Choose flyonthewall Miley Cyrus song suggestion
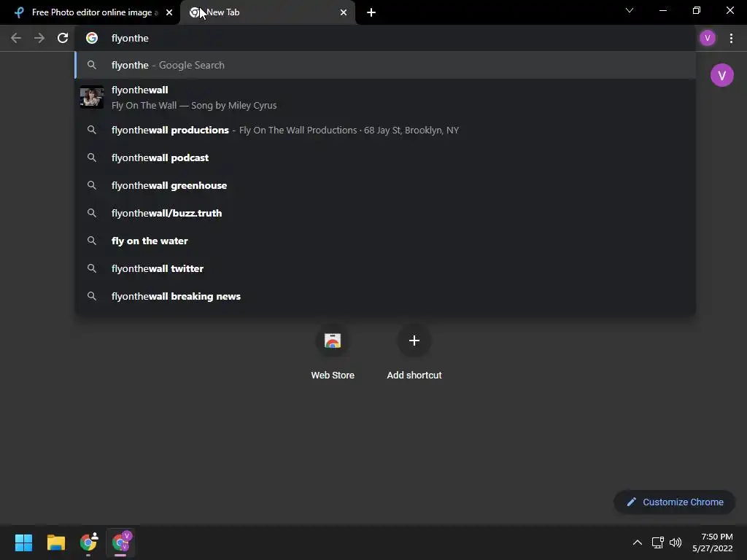 pos(385,98)
